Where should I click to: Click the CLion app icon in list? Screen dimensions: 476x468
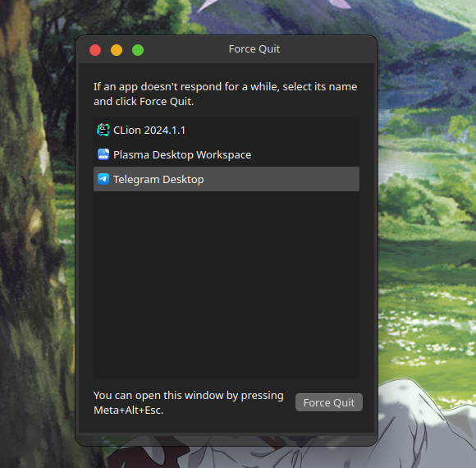click(x=103, y=130)
